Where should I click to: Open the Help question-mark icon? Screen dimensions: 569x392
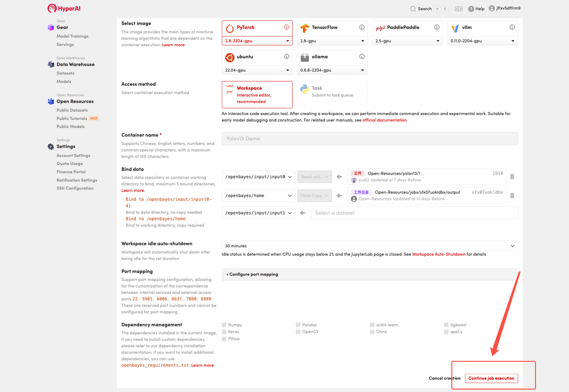(471, 9)
